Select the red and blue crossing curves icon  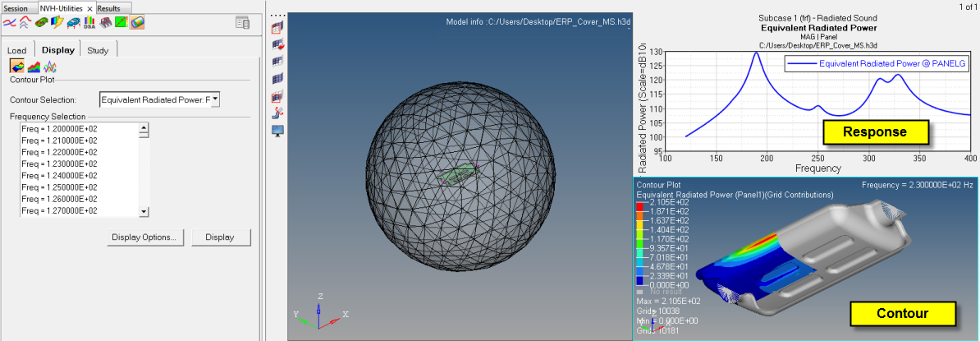(10, 22)
